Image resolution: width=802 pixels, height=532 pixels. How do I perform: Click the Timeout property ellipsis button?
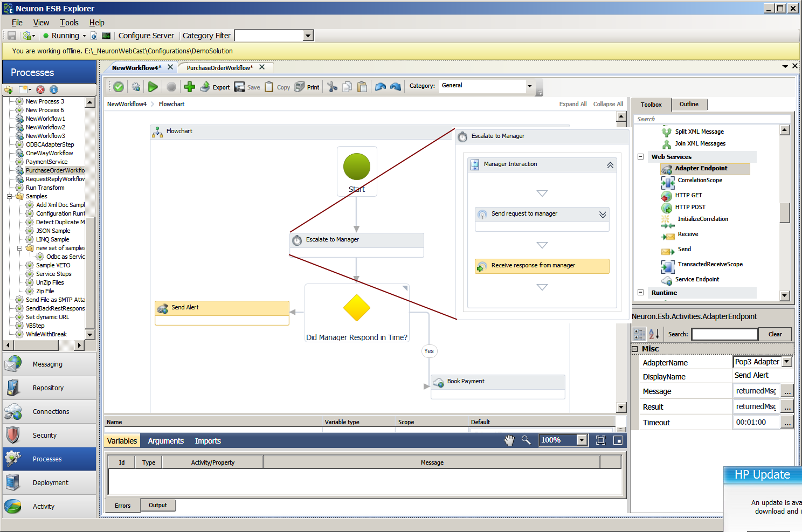coord(787,423)
